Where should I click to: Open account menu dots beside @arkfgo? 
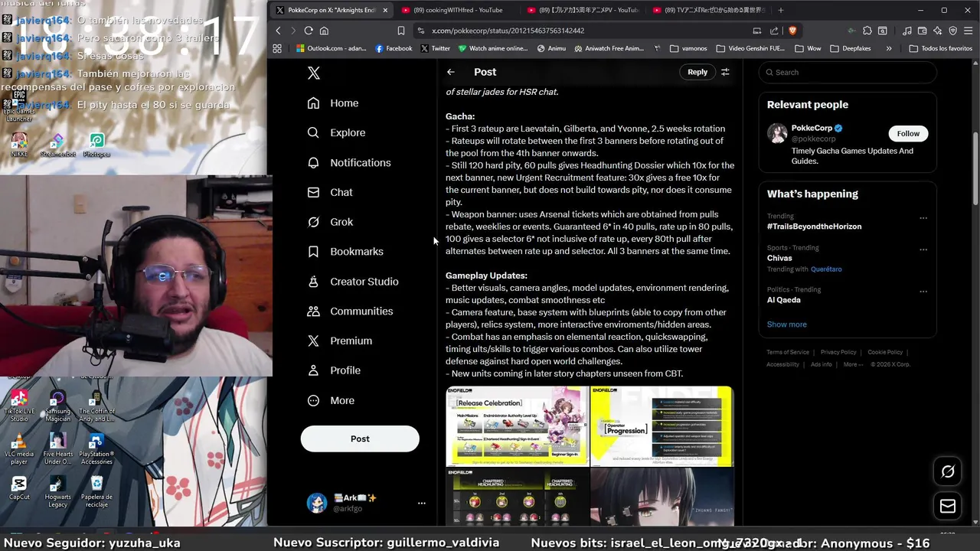click(x=421, y=503)
